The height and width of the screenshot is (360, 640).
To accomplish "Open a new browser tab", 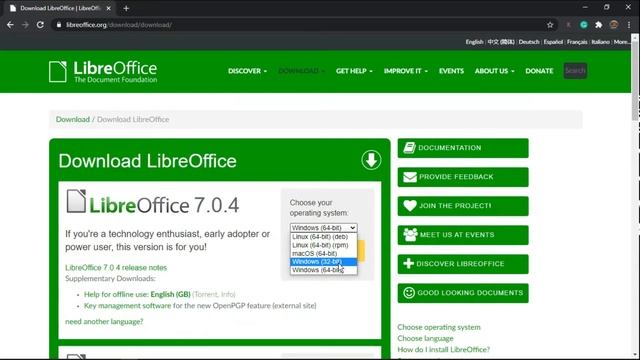I will (126, 8).
